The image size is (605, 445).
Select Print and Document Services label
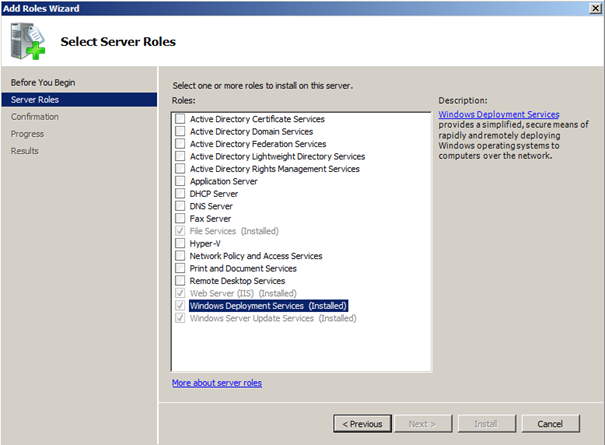pos(243,268)
